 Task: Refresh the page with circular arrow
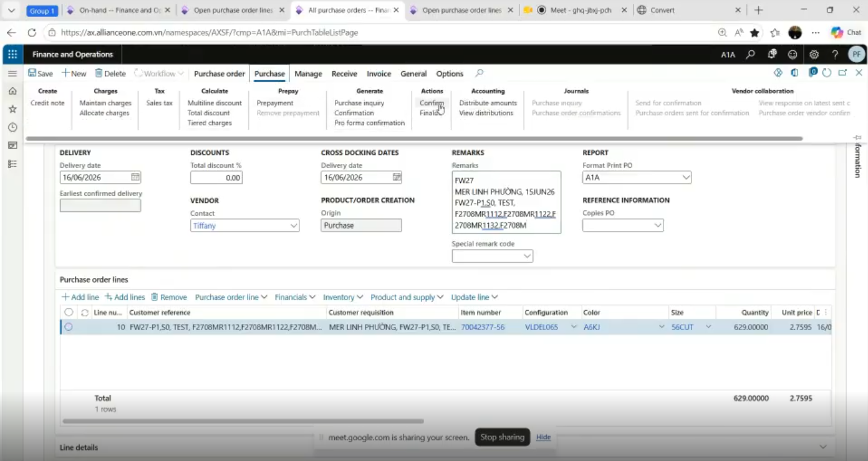pyautogui.click(x=827, y=73)
